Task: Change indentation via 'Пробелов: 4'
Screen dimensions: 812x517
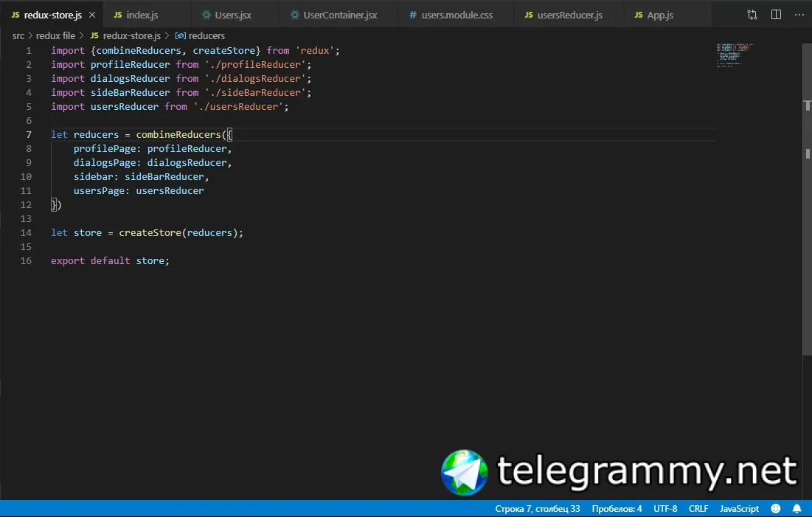Action: point(617,509)
